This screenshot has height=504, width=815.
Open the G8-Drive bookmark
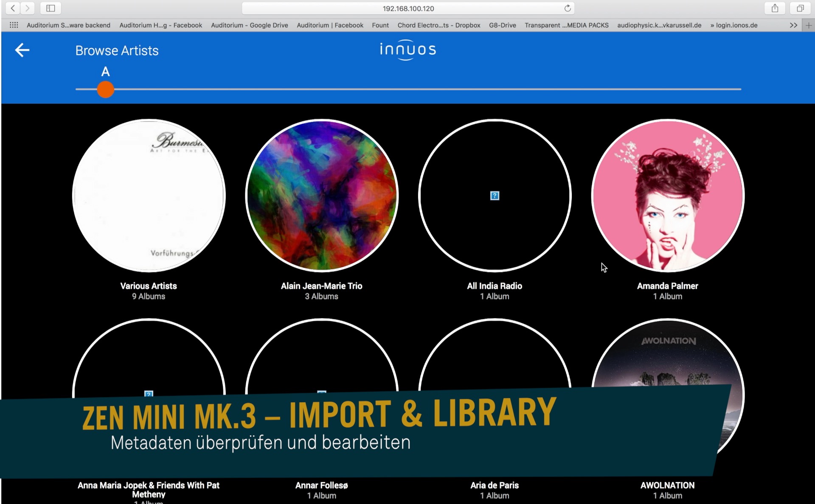[502, 25]
